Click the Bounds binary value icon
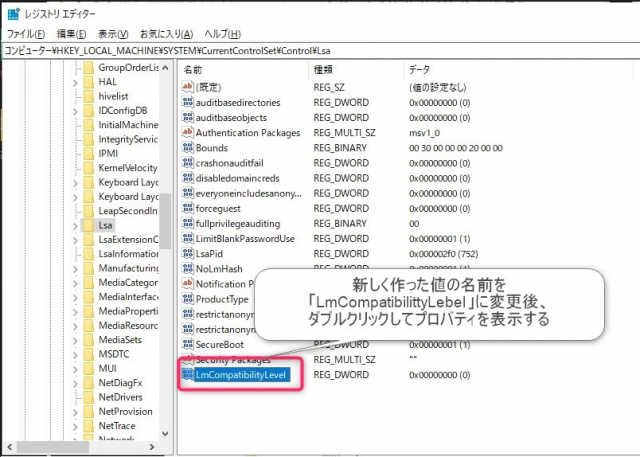 [187, 148]
